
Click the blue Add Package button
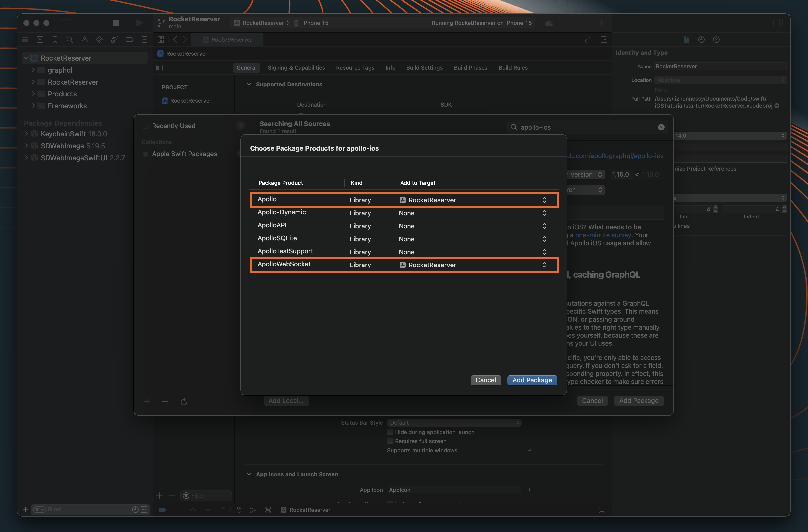click(x=532, y=380)
